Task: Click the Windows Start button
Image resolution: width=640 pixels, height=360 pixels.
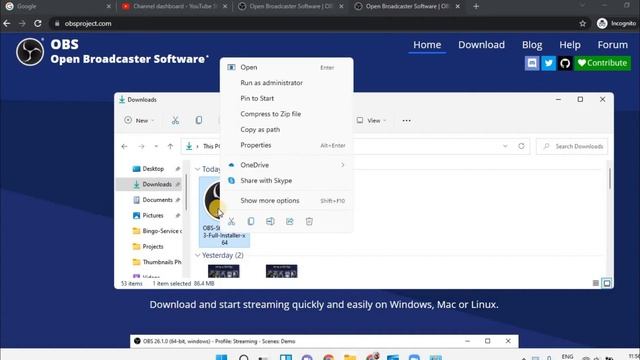Action: click(x=221, y=358)
